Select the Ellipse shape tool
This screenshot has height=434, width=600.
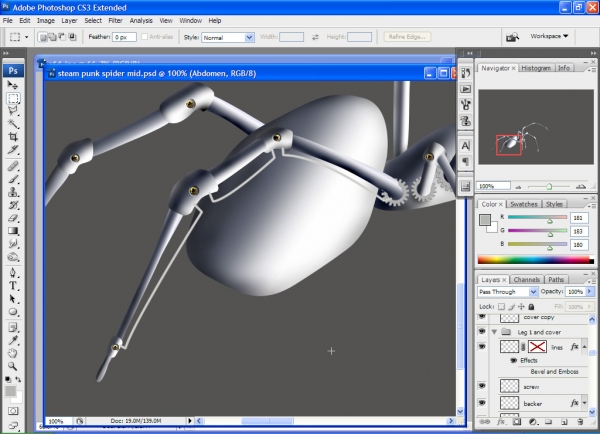(13, 312)
